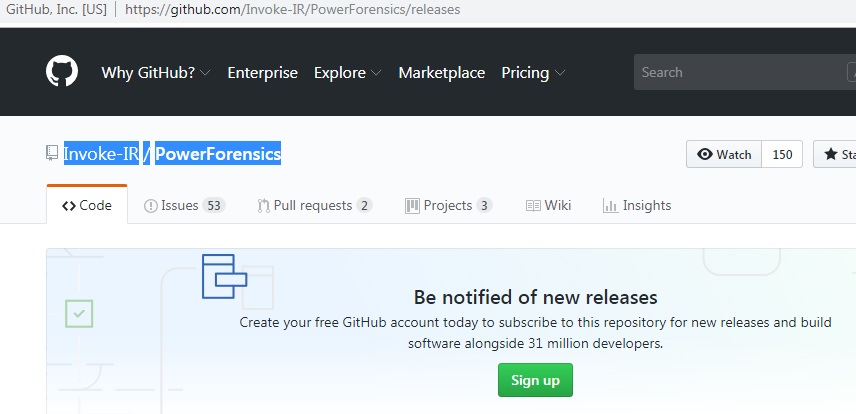Open the Invoke-IR owner link
Image resolution: width=856 pixels, height=414 pixels.
[x=101, y=153]
